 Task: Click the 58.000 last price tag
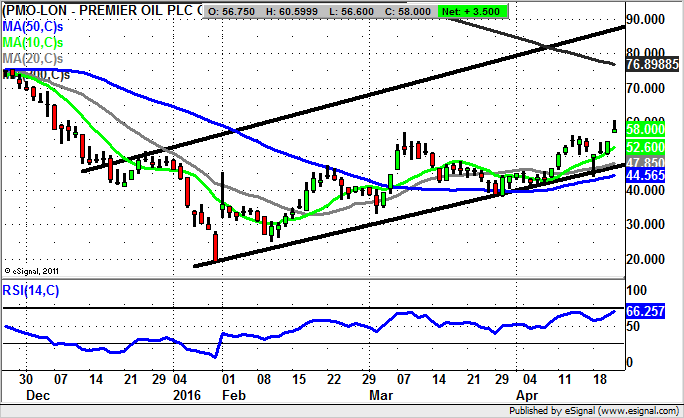coord(645,129)
